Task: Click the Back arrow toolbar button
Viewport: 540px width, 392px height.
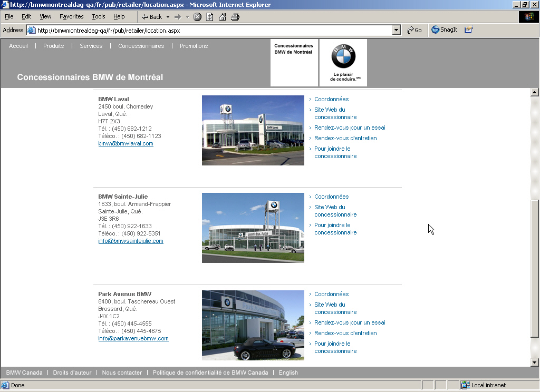Action: point(151,17)
